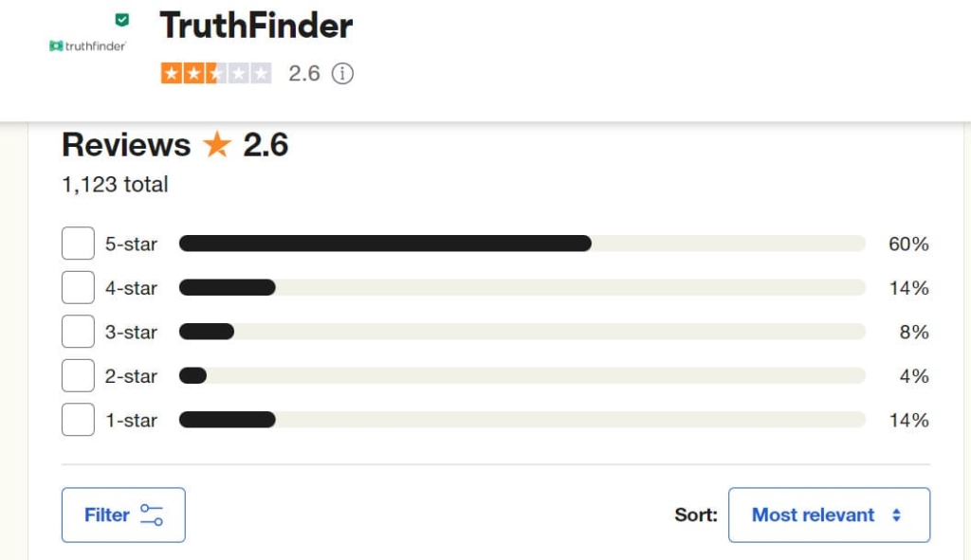
Task: Click the orange star next to Reviews
Action: (x=217, y=144)
